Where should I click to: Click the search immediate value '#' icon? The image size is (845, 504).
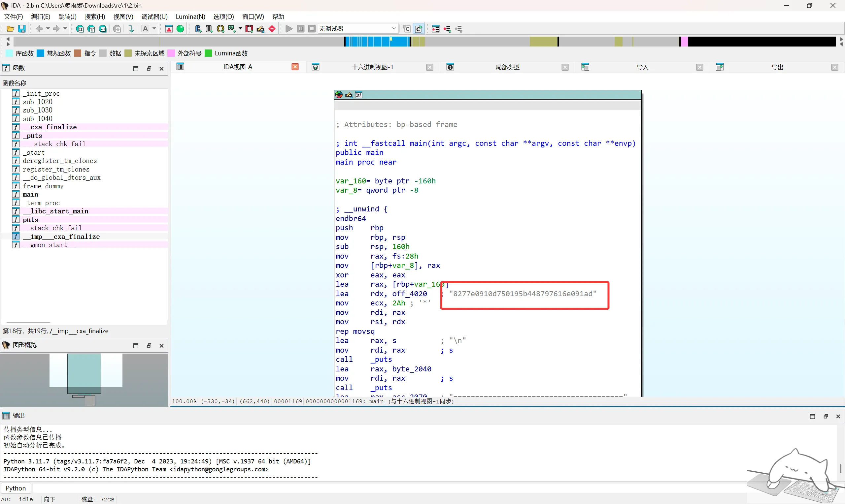[x=80, y=29]
